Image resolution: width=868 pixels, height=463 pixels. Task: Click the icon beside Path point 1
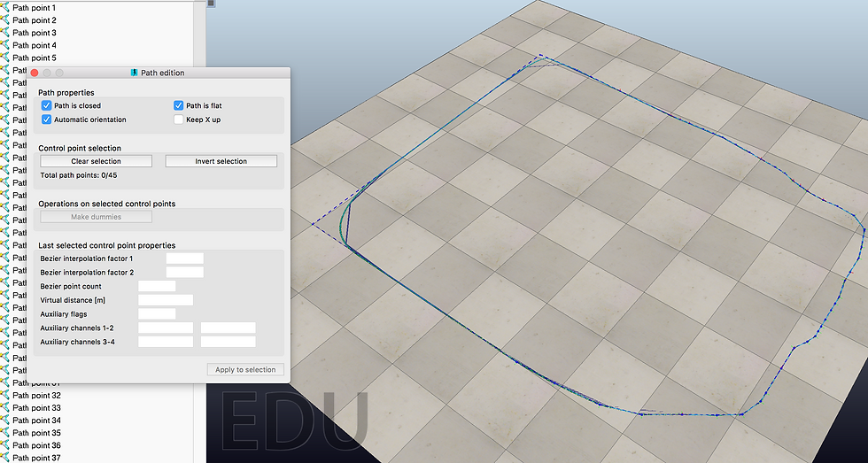point(4,8)
